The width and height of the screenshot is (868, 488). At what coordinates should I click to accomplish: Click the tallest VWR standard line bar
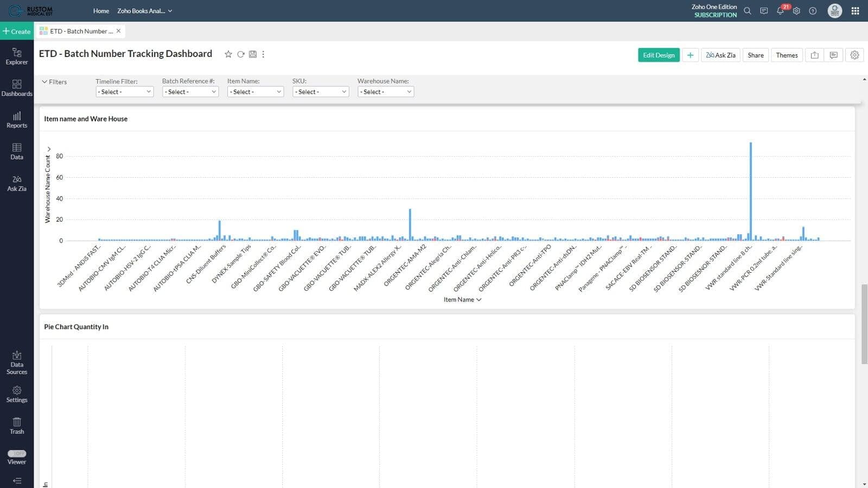click(751, 191)
